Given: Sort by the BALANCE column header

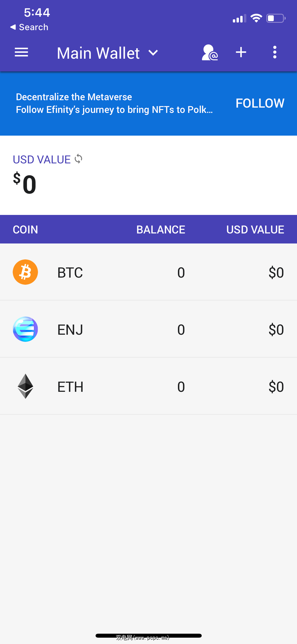Looking at the screenshot, I should point(161,229).
